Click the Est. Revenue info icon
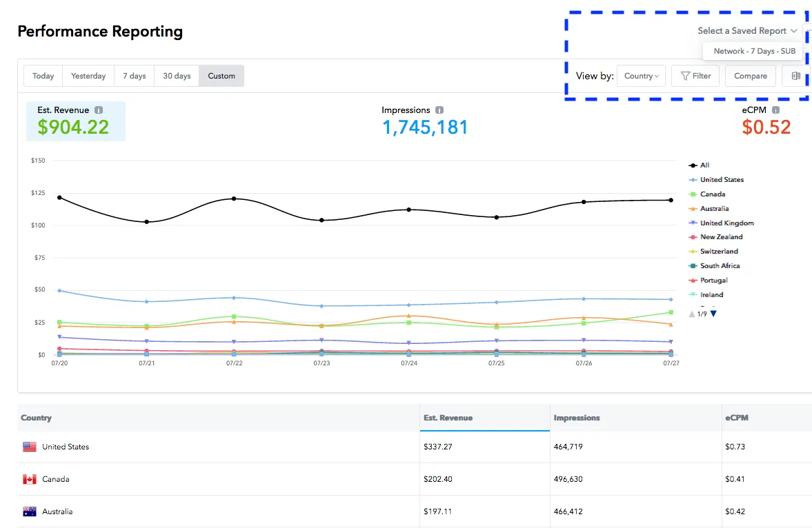Screen dimensions: 812x528 tap(99, 110)
